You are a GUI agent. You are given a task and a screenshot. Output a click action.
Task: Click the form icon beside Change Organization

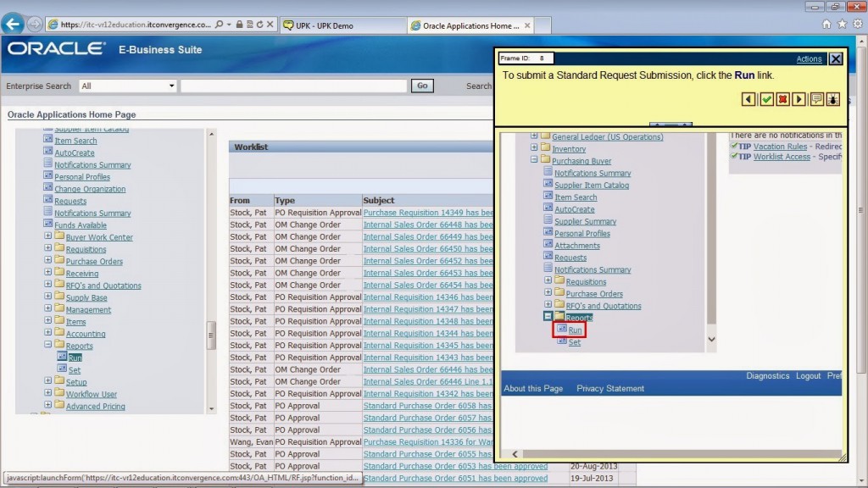pyautogui.click(x=48, y=187)
